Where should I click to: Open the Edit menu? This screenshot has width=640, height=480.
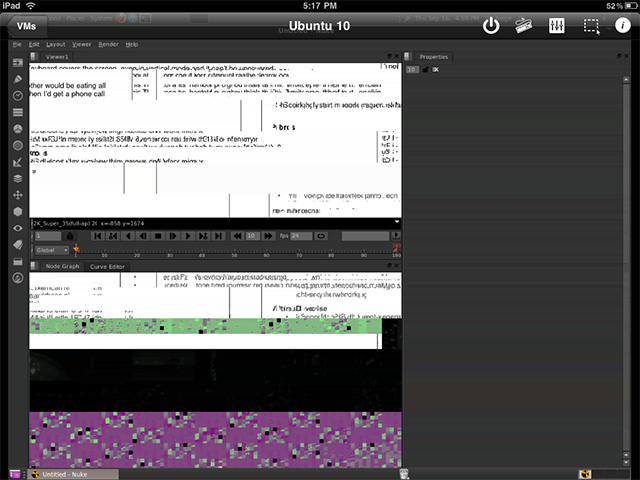[x=34, y=44]
